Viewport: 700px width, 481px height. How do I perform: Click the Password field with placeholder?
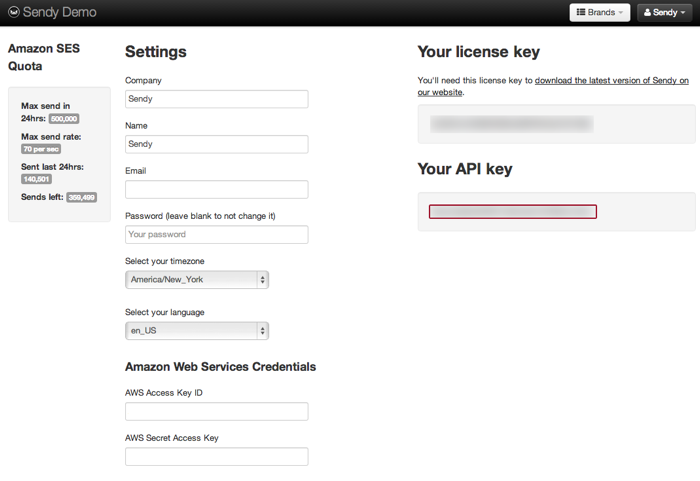(216, 234)
